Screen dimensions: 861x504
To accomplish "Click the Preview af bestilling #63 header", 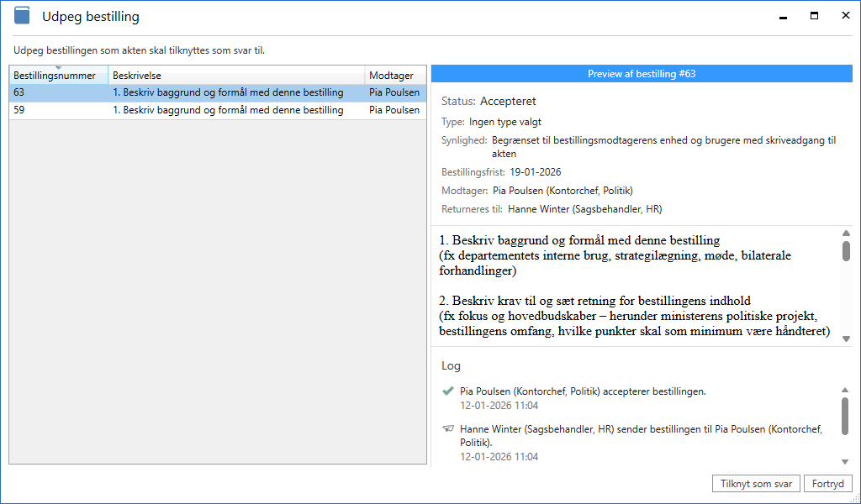I will pos(641,74).
